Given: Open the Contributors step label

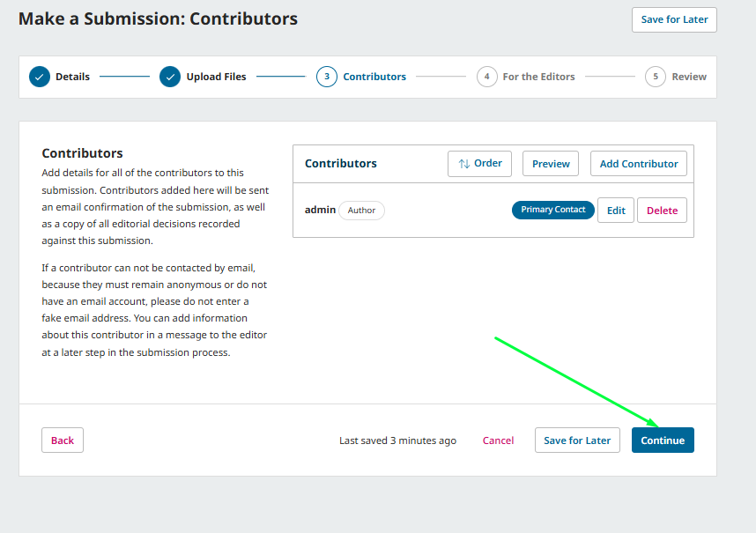Looking at the screenshot, I should [374, 77].
